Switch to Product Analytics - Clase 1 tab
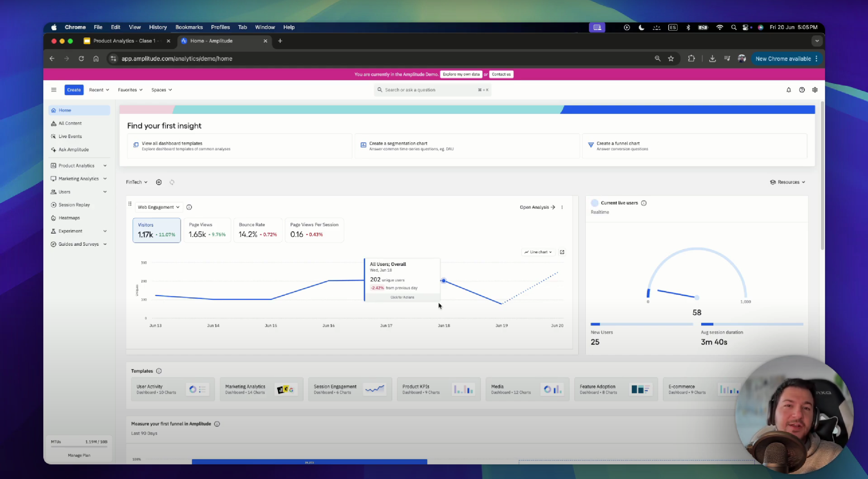 pos(127,41)
